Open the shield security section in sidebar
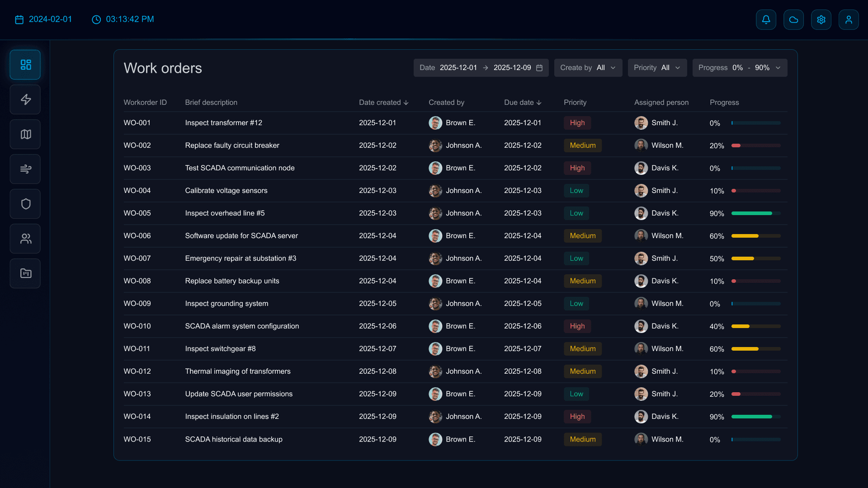Image resolution: width=868 pixels, height=488 pixels. click(x=25, y=204)
